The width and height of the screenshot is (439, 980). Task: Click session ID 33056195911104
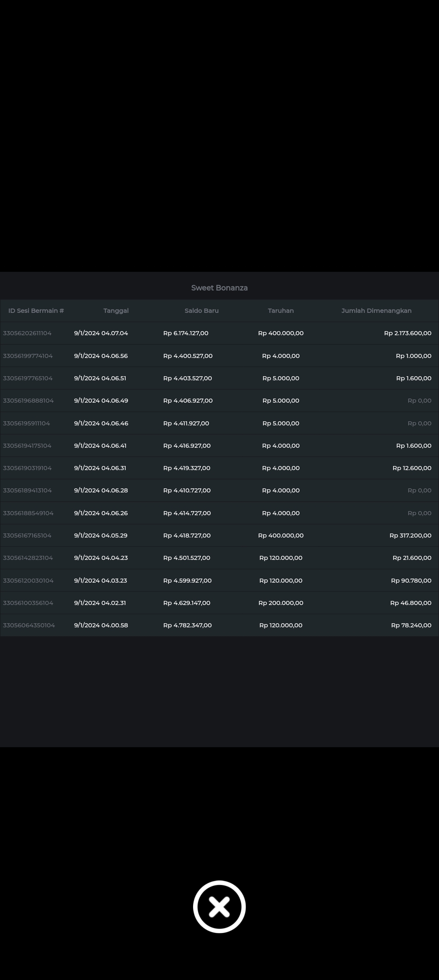26,423
